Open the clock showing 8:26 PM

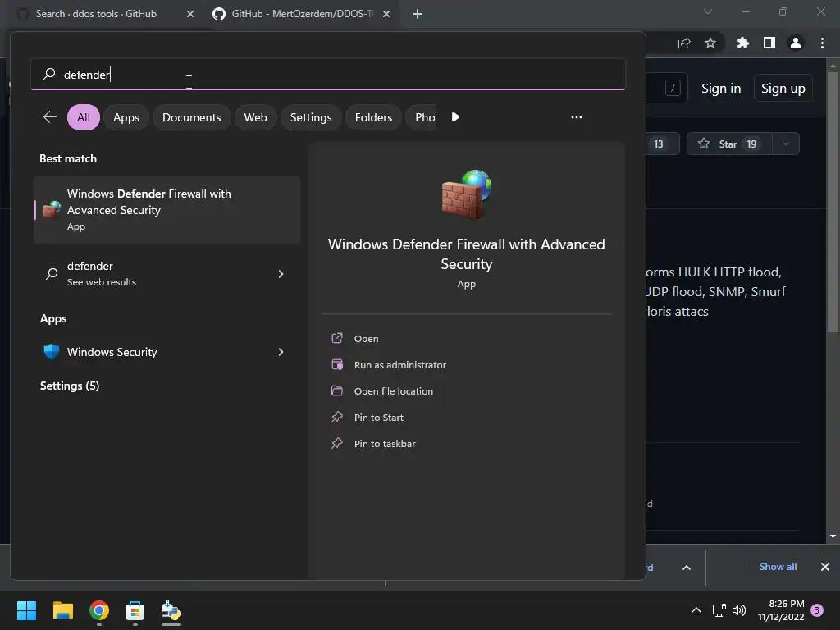coord(781,610)
